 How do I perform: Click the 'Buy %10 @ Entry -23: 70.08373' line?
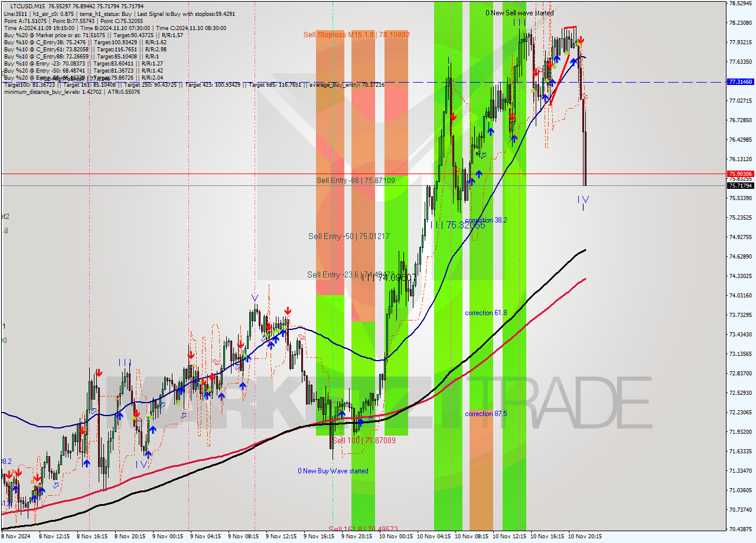83,63
